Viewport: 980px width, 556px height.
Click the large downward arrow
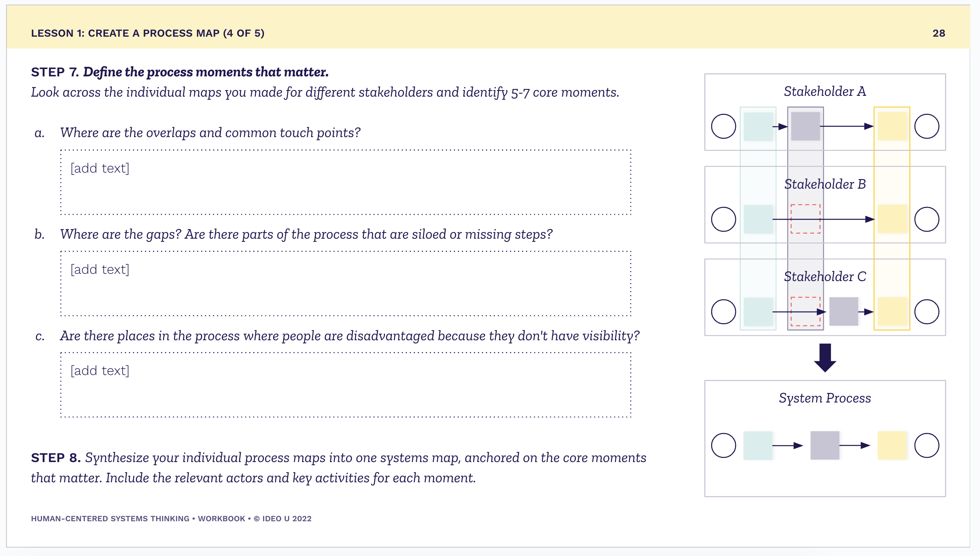[x=825, y=358]
